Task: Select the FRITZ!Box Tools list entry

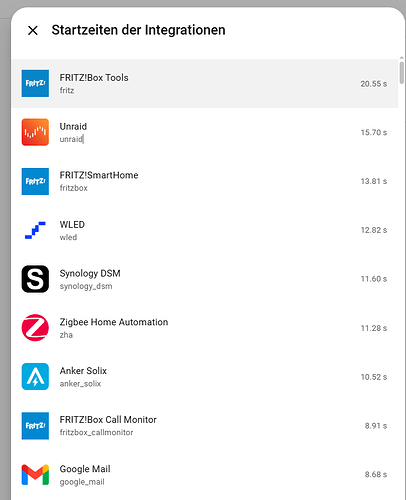Action: 205,83
